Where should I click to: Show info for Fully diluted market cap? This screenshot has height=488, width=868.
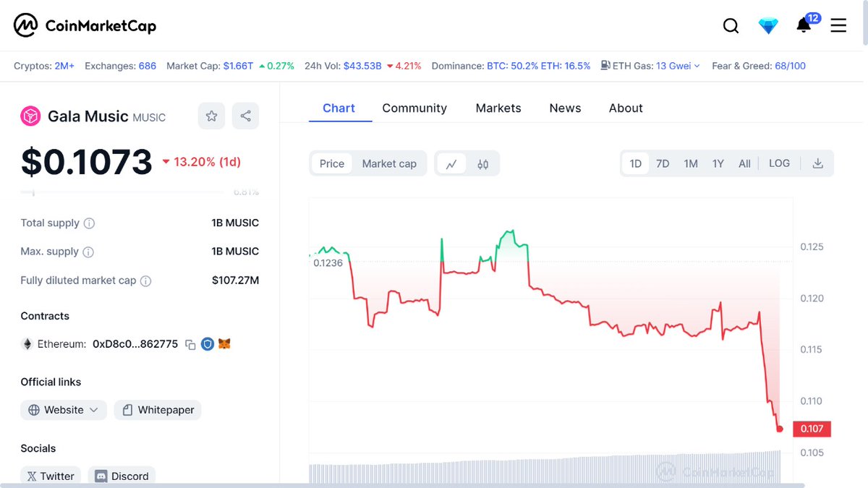[145, 281]
